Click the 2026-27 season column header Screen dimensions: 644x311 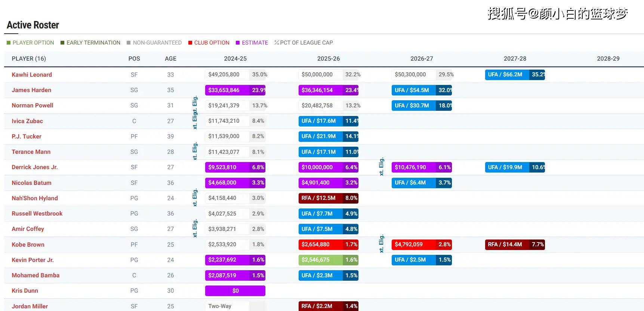coord(422,58)
